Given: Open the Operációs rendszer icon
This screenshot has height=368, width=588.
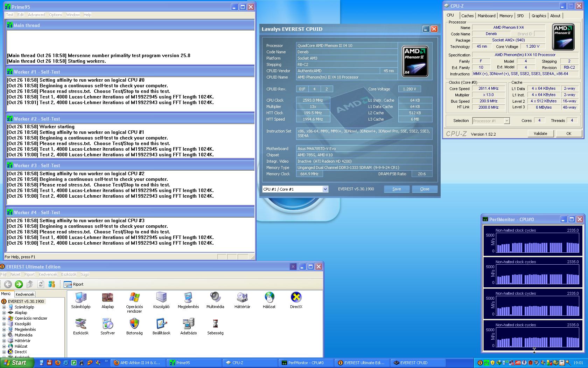Looking at the screenshot, I should coord(134,302).
